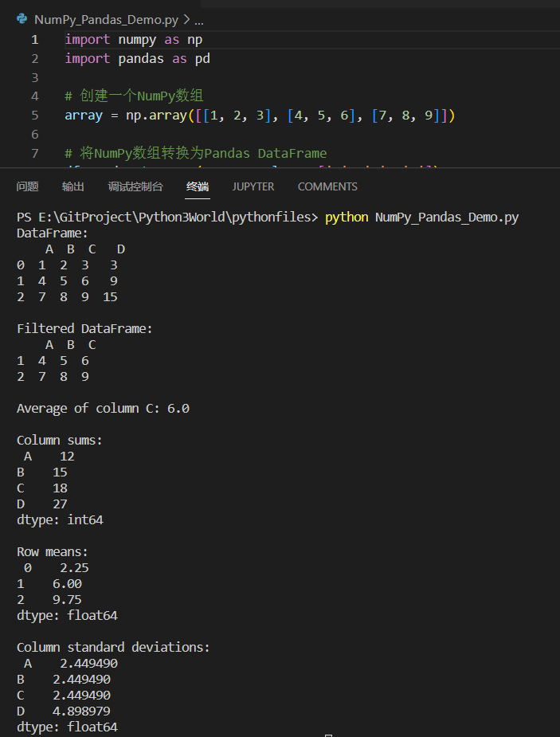Click the comment '# 创建一个NumPy数组'

pos(134,96)
